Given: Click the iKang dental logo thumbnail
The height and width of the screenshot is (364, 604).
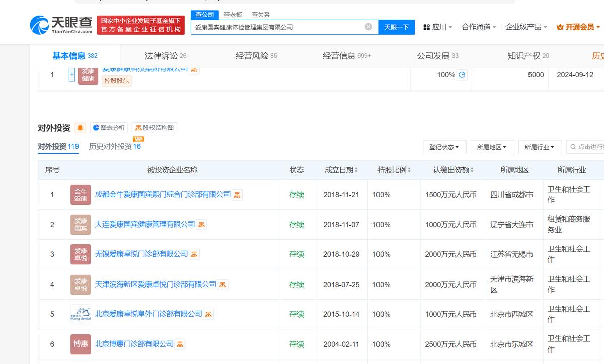Looking at the screenshot, I should (x=81, y=314).
